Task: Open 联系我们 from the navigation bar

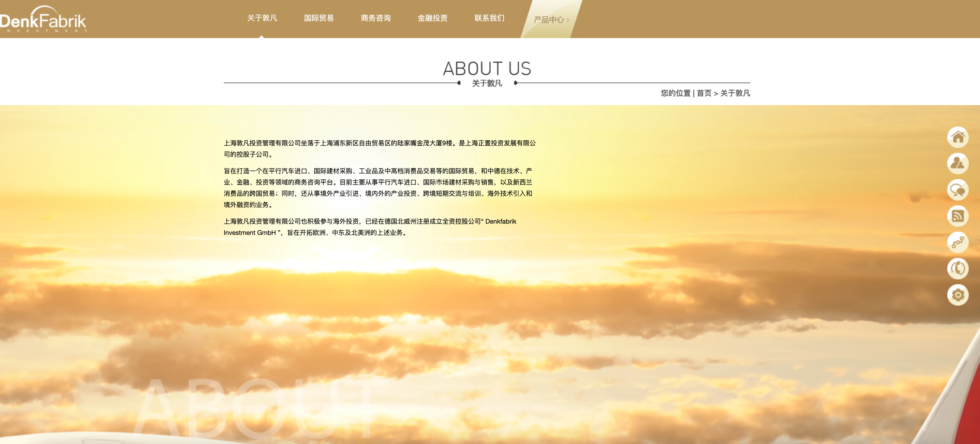Action: pyautogui.click(x=489, y=18)
